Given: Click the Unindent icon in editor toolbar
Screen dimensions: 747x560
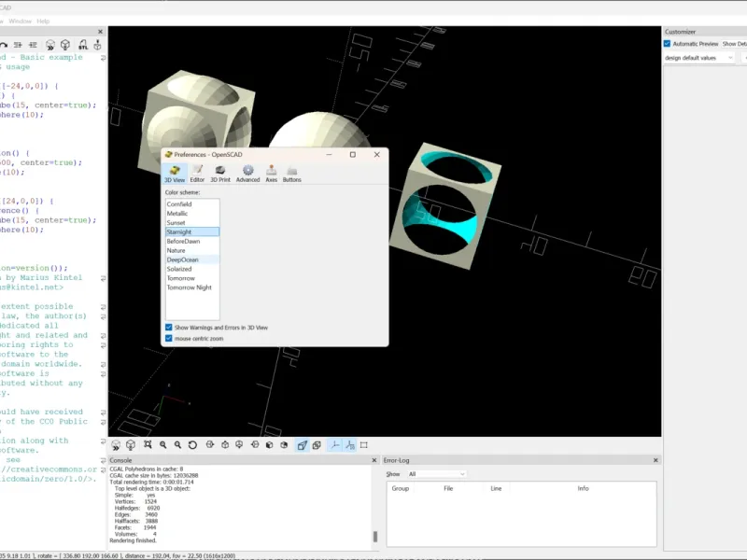Looking at the screenshot, I should 18,45.
